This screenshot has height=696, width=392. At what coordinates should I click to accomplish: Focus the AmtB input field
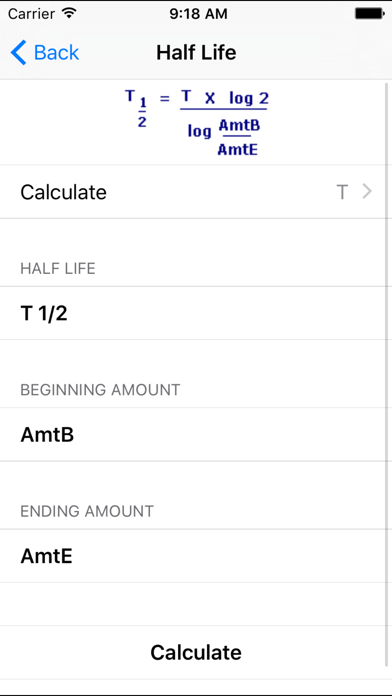[x=194, y=435]
